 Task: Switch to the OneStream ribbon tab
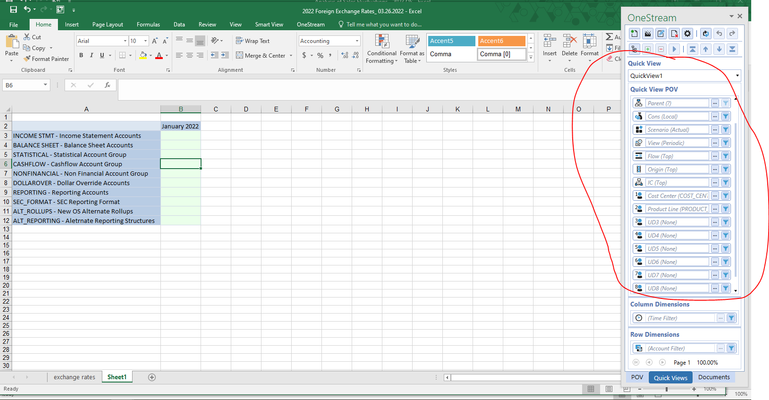pyautogui.click(x=310, y=25)
